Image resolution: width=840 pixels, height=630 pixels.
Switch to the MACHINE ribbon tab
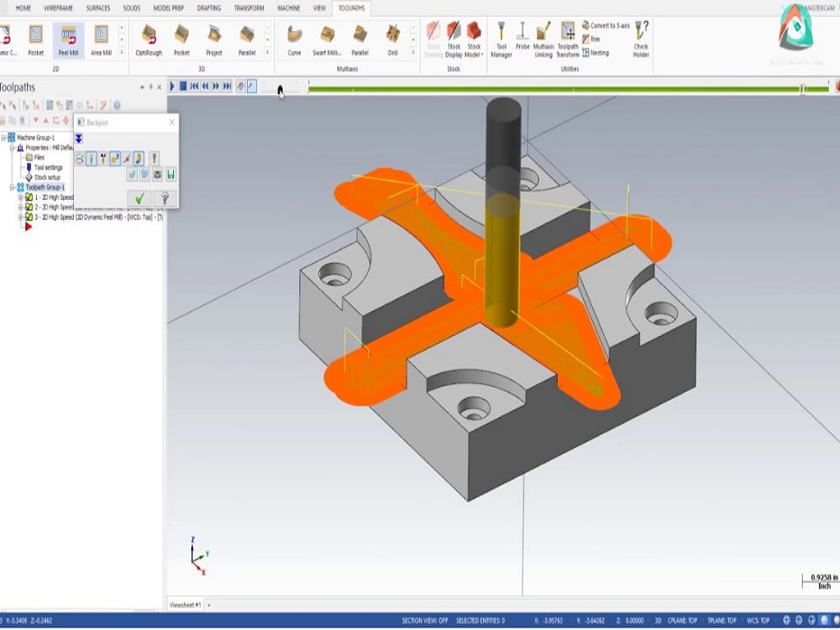[x=288, y=8]
